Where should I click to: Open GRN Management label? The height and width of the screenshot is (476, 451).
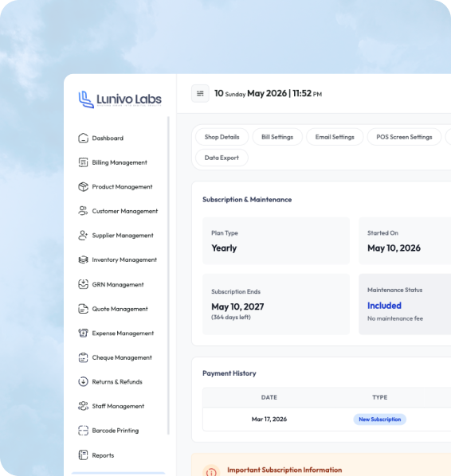pyautogui.click(x=118, y=285)
